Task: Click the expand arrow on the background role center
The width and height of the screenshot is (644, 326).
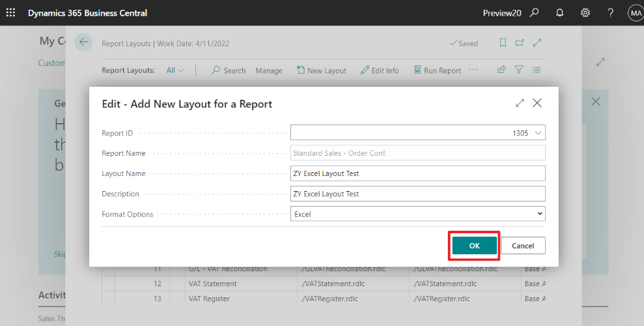Action: click(600, 62)
